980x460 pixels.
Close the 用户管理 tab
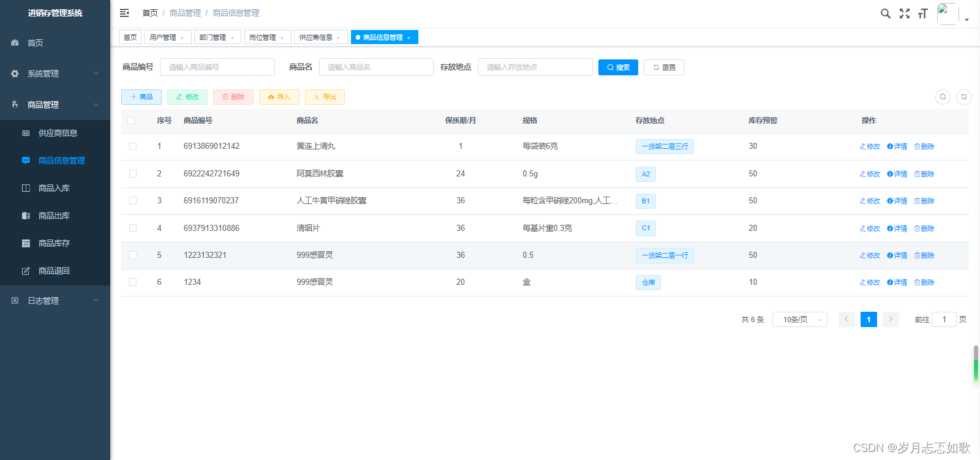(182, 38)
